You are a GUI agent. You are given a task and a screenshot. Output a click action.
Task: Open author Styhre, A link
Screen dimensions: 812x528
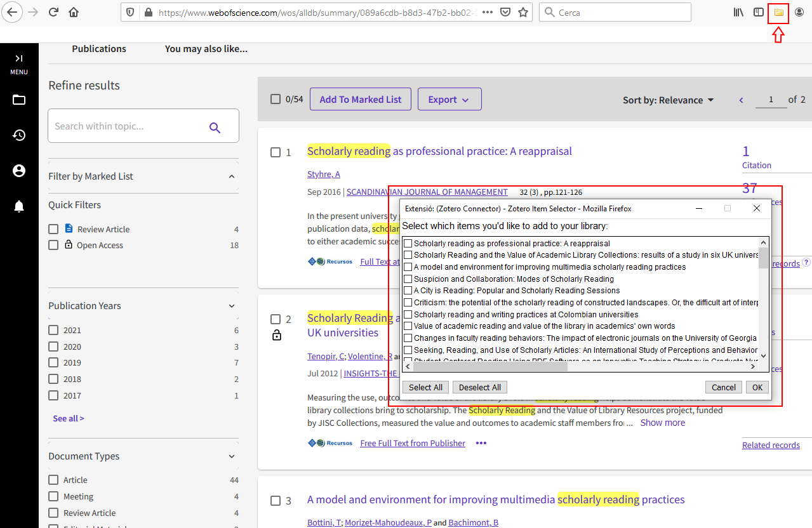tap(324, 175)
